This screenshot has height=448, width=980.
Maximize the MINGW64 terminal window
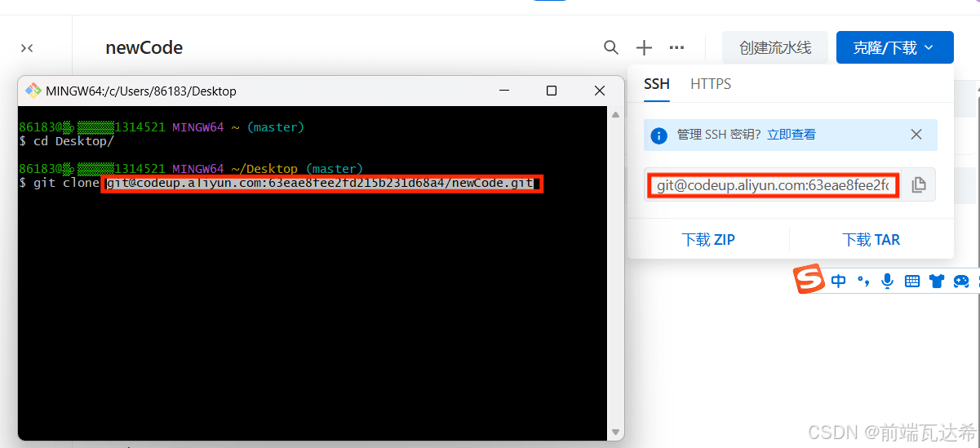[x=552, y=91]
